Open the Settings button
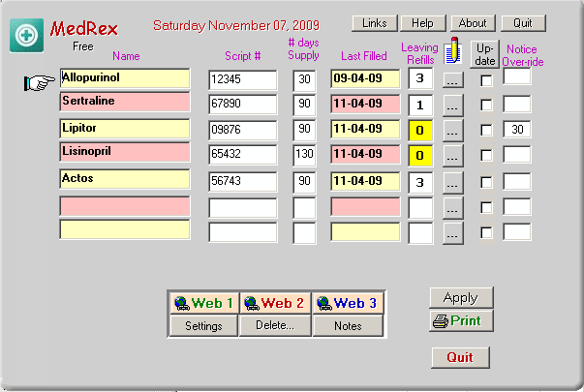 (x=203, y=326)
